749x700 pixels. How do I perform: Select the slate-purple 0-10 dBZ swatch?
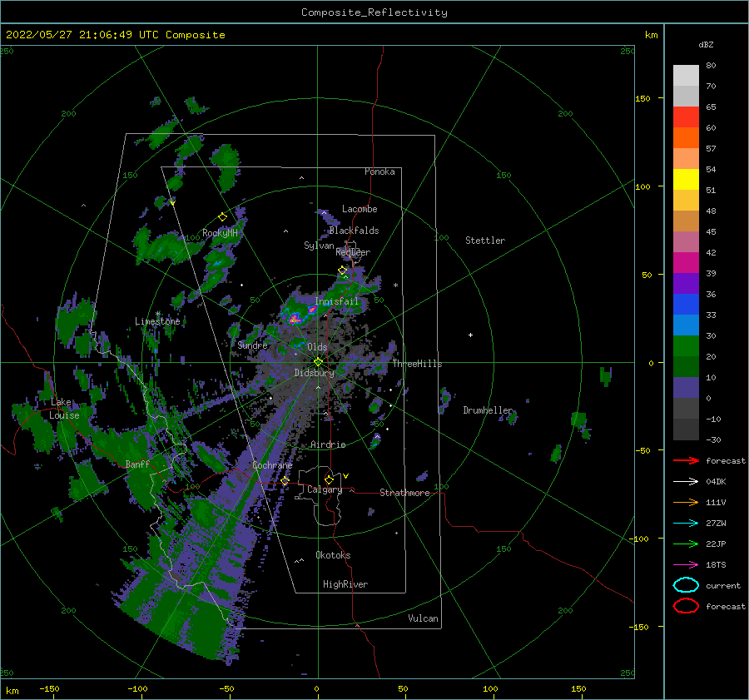click(686, 388)
